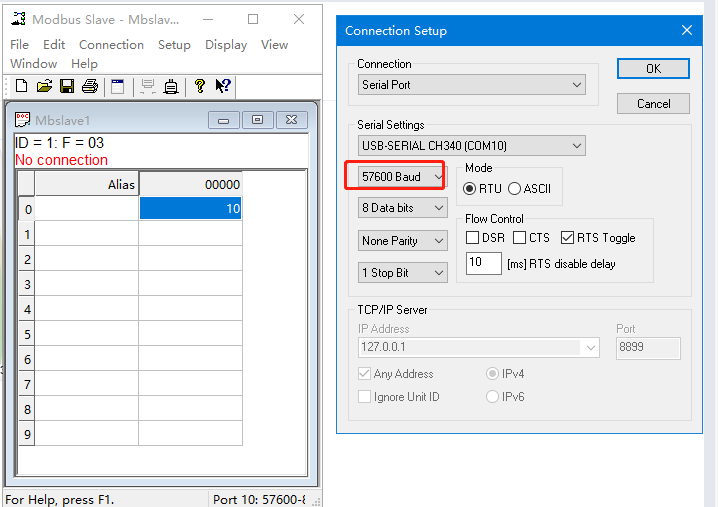This screenshot has height=507, width=718.
Task: Uncheck the RTS Toggle checkbox
Action: [x=568, y=238]
